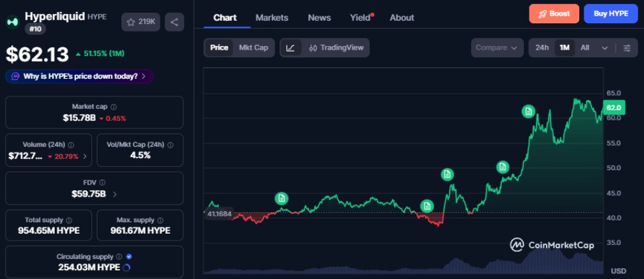The width and height of the screenshot is (644, 279).
Task: Click the Market cap info icon
Action: pyautogui.click(x=114, y=106)
